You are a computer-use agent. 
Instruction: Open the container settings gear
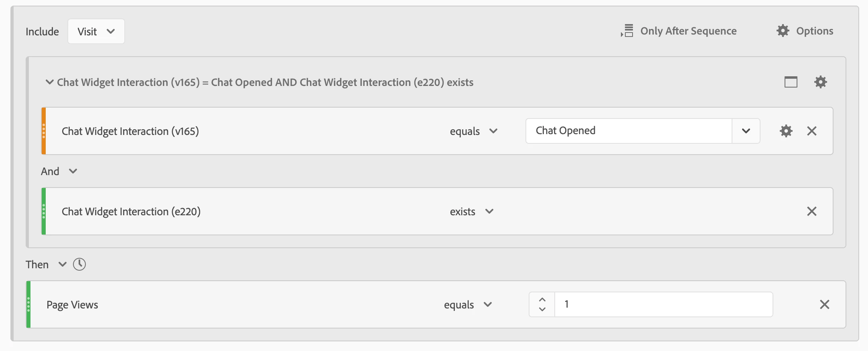coord(820,82)
